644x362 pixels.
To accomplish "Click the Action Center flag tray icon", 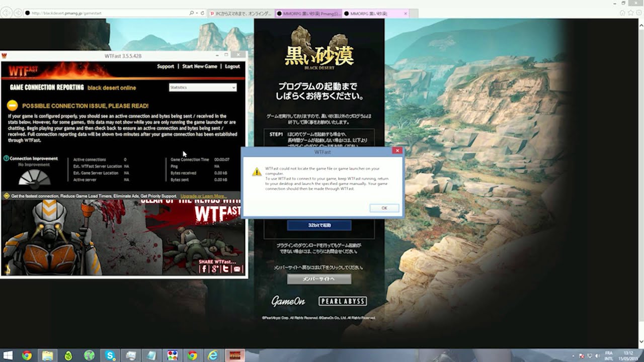I will (582, 355).
